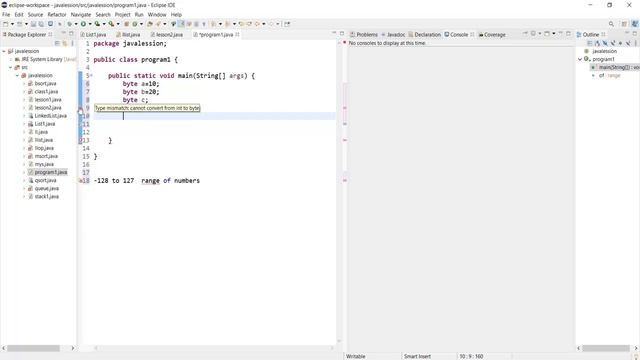Open the Refactor menu
The width and height of the screenshot is (640, 360).
[x=57, y=15]
